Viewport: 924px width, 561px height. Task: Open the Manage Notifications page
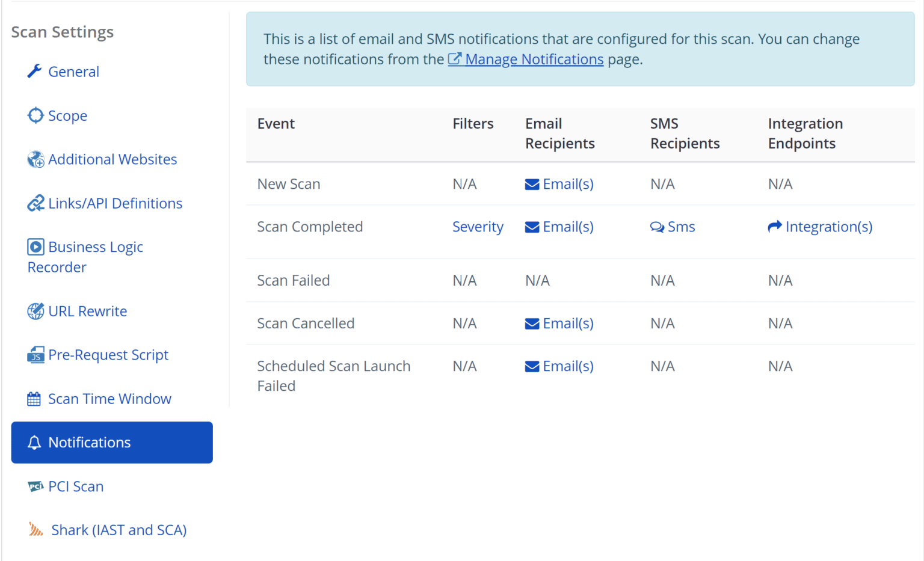533,59
